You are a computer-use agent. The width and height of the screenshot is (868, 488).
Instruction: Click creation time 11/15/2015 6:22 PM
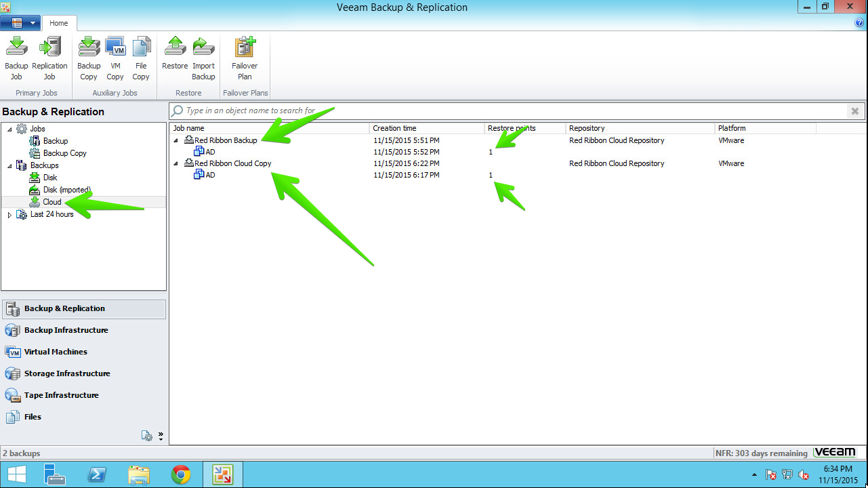406,163
